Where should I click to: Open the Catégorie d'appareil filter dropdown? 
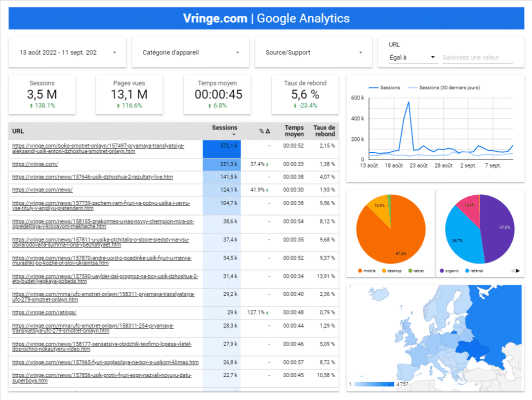(190, 52)
